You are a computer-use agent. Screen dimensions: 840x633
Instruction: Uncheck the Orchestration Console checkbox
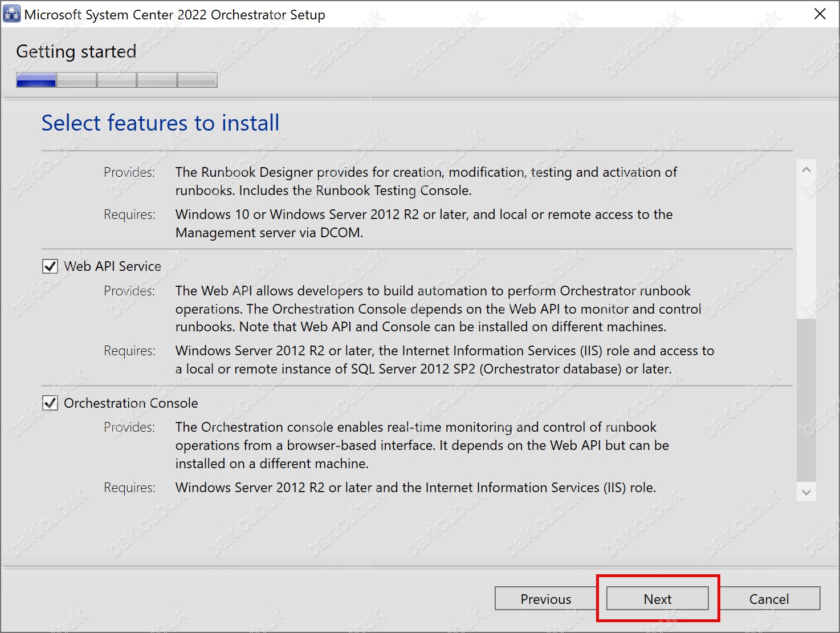click(x=50, y=403)
